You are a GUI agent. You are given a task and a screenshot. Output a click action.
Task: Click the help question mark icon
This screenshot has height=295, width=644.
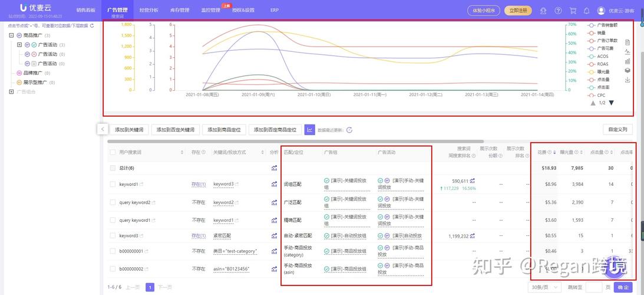pyautogui.click(x=558, y=11)
